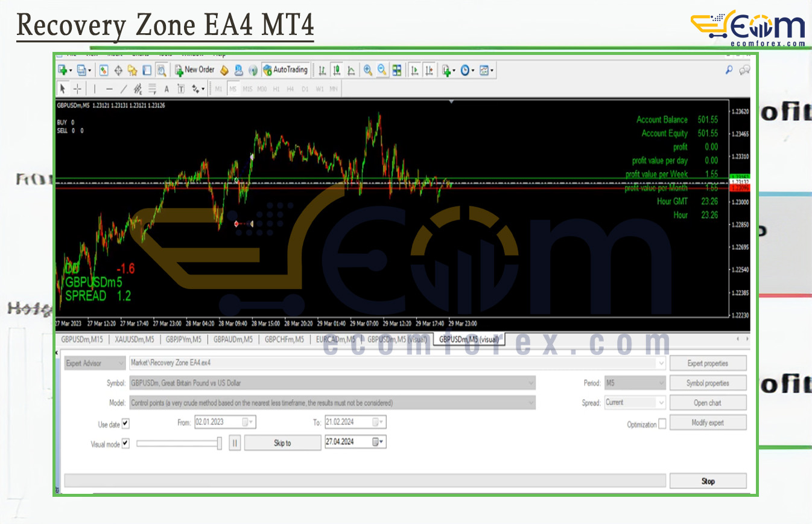The height and width of the screenshot is (524, 812).
Task: Select the M15 timeframe button
Action: point(247,89)
